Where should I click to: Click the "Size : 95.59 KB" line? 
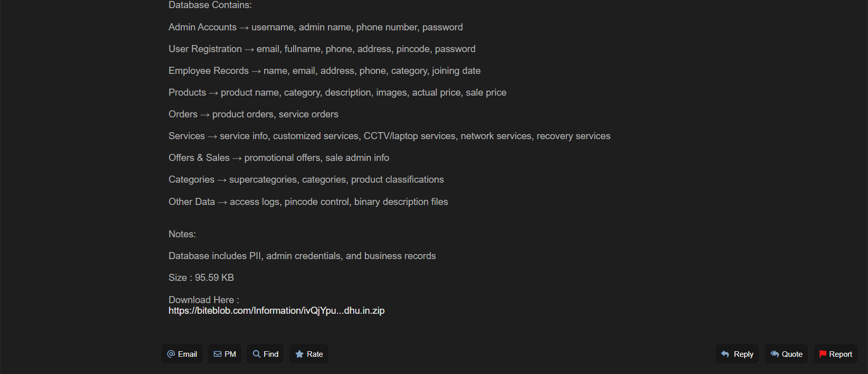tap(201, 278)
